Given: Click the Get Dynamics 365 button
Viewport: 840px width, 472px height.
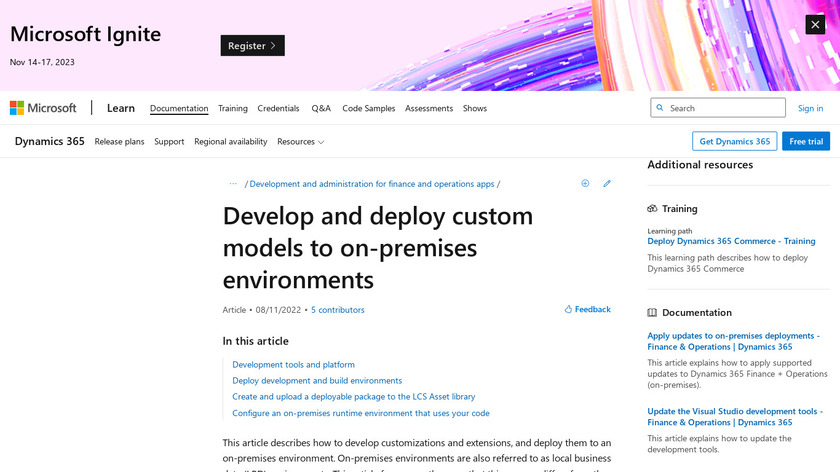Looking at the screenshot, I should coord(734,142).
